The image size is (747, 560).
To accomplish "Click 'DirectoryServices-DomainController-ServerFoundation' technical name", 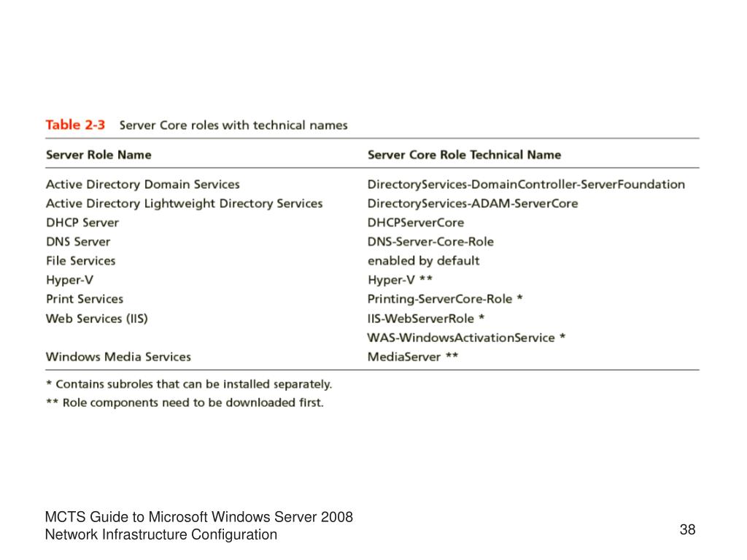I will click(526, 184).
